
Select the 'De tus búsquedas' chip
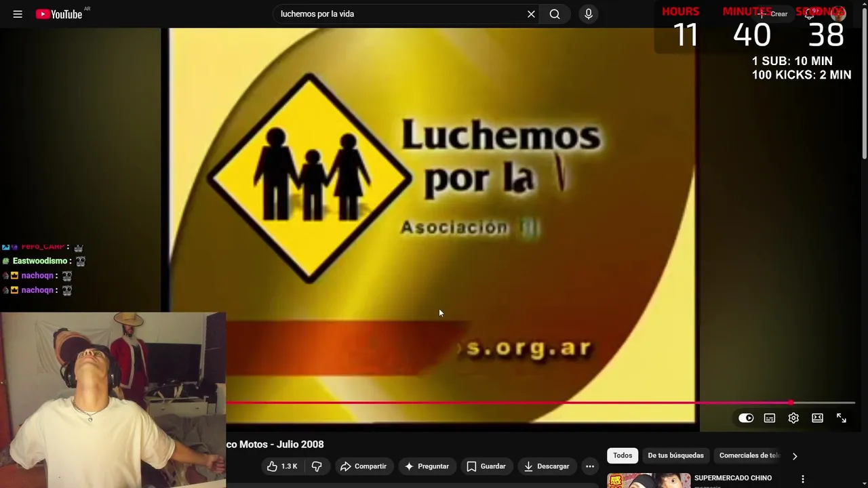[x=675, y=455]
